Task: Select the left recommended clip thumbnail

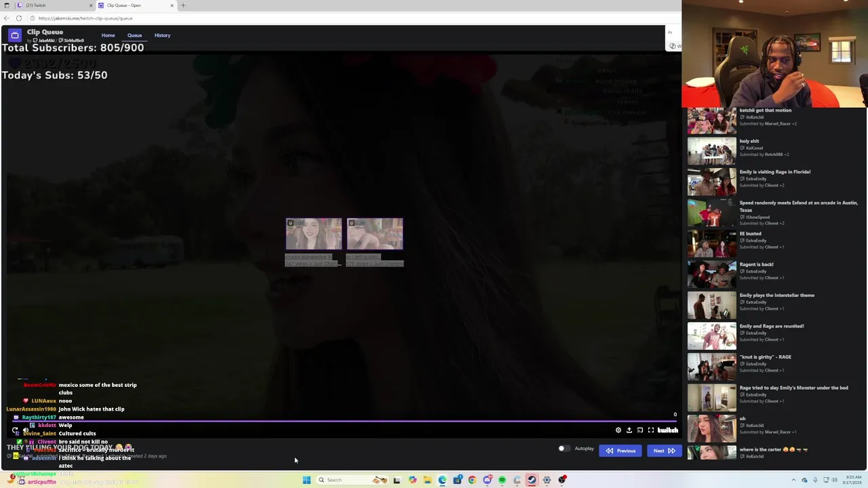Action: (313, 235)
